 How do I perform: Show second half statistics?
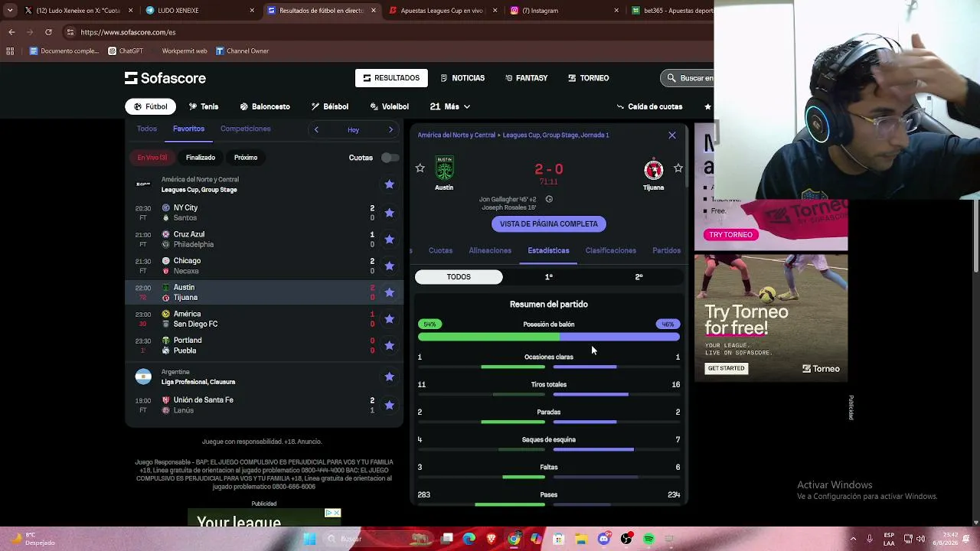coord(639,277)
